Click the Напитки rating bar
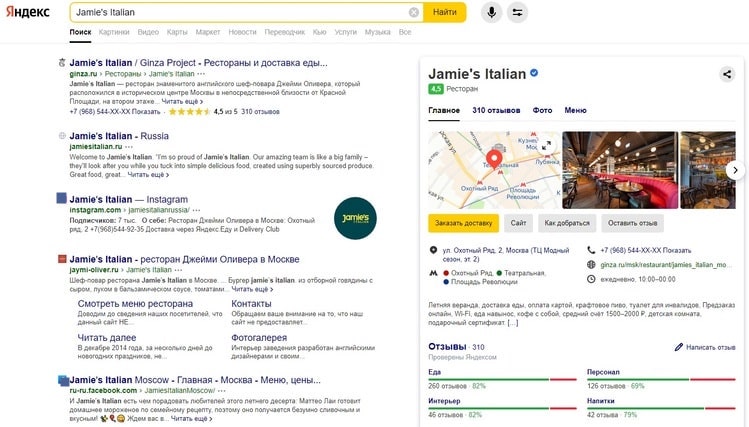The height and width of the screenshot is (427, 749). 661,408
